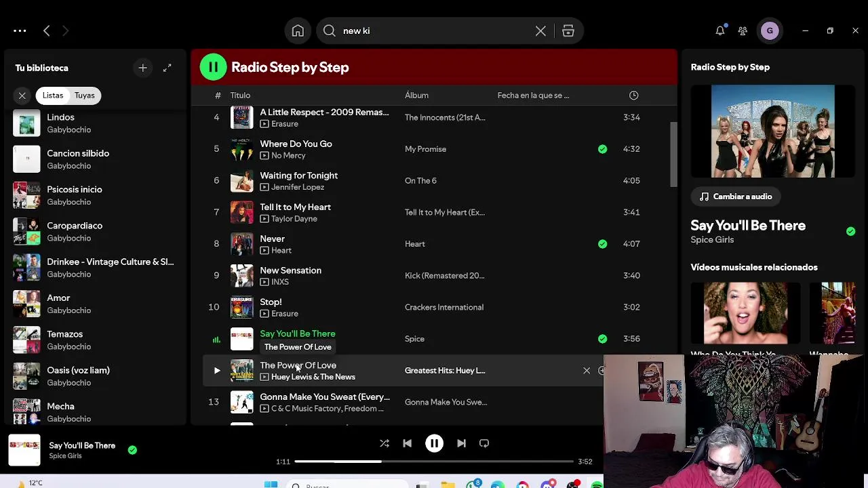Skip to previous track
This screenshot has height=488, width=868.
407,443
